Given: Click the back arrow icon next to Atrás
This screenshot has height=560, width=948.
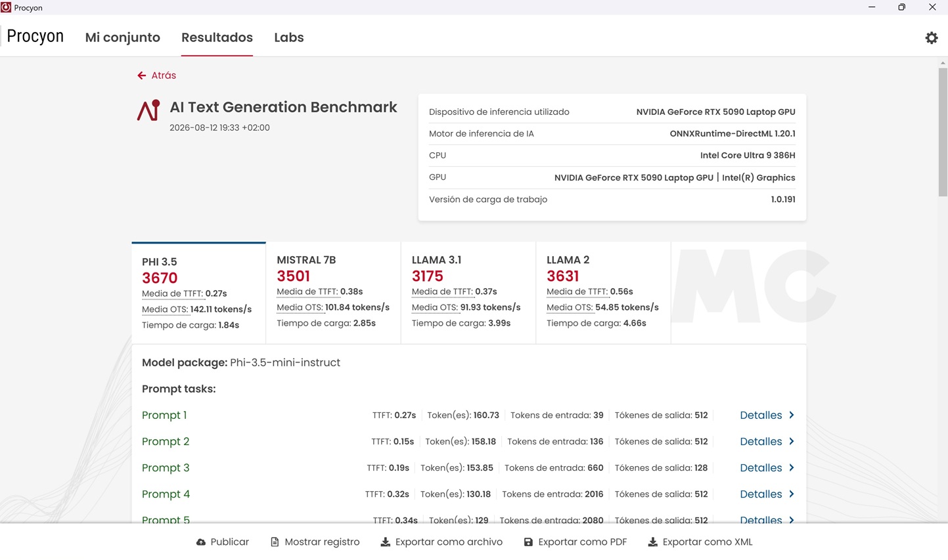Looking at the screenshot, I should (141, 75).
